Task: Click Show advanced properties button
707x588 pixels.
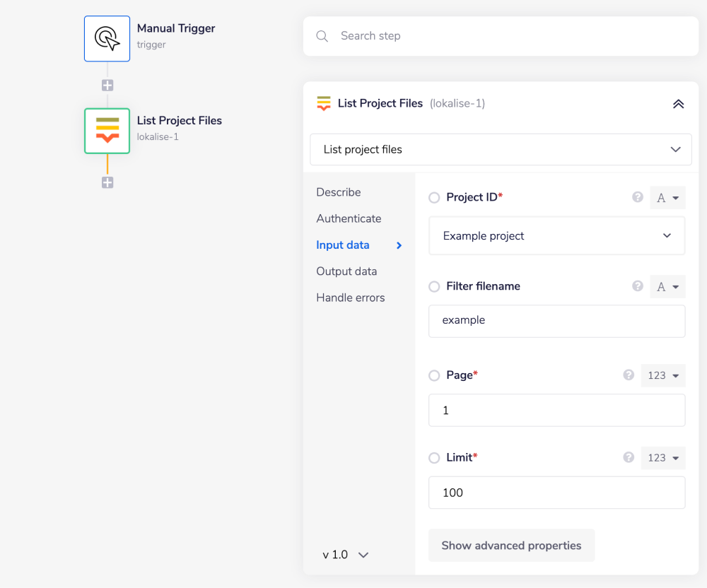Action: [x=511, y=546]
